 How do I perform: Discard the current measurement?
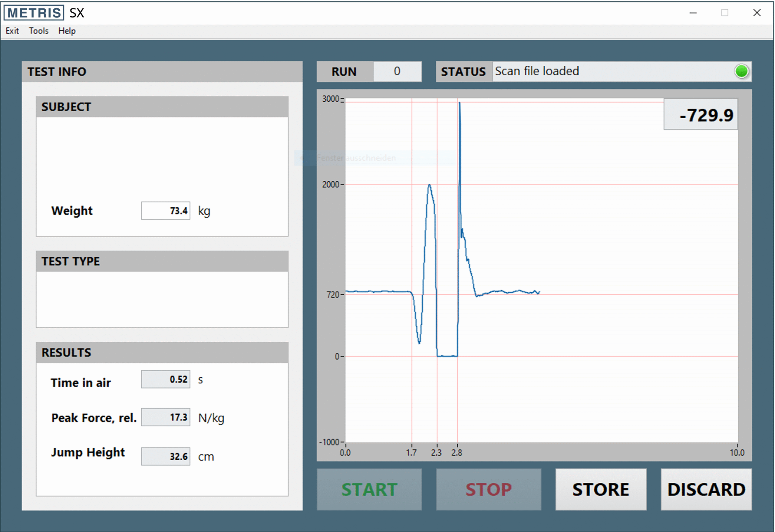(x=706, y=489)
